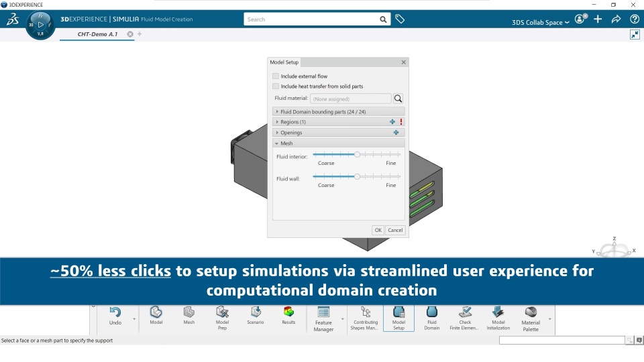Viewport: 644px width, 362px height.
Task: Add an opening with the plus icon
Action: [396, 133]
